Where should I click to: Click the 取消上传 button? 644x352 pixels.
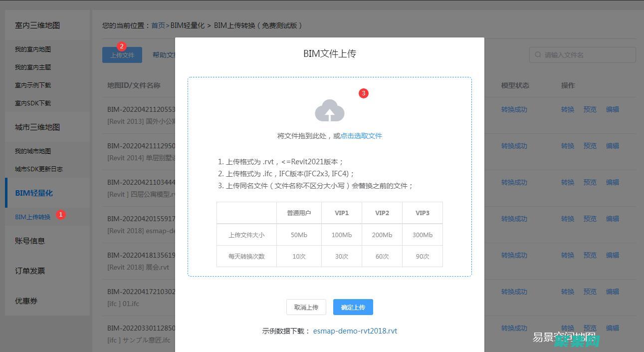pyautogui.click(x=306, y=307)
